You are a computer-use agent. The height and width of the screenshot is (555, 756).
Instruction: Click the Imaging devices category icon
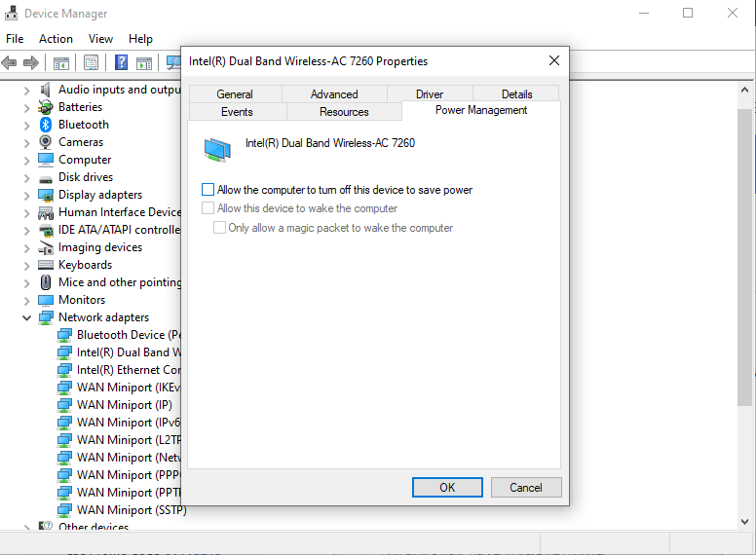[x=46, y=247]
